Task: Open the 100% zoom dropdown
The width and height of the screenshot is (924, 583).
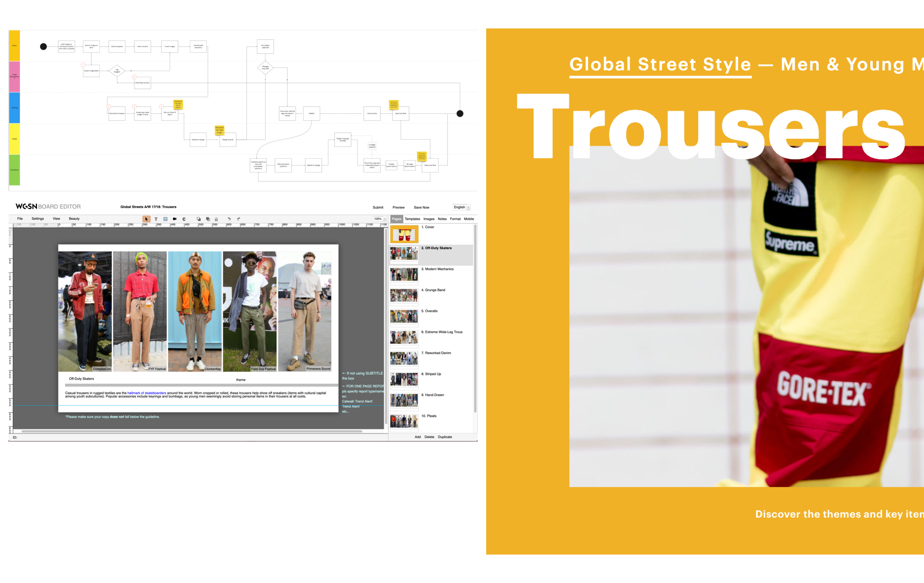Action: click(x=380, y=219)
